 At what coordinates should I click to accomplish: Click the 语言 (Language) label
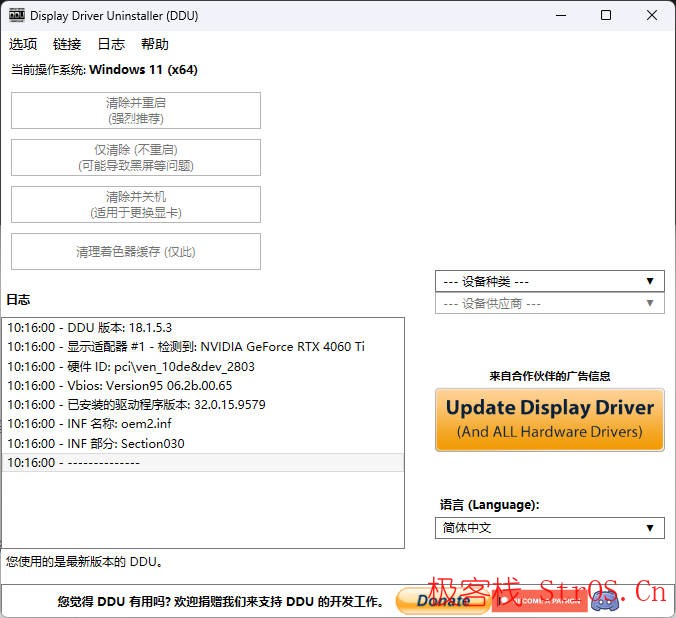tap(489, 505)
